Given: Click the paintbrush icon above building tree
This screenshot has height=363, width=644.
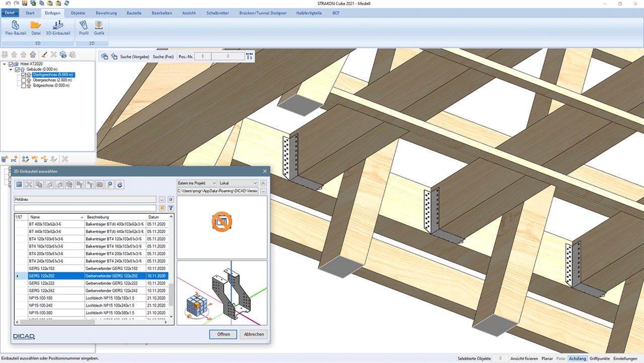Looking at the screenshot, I should point(44,54).
